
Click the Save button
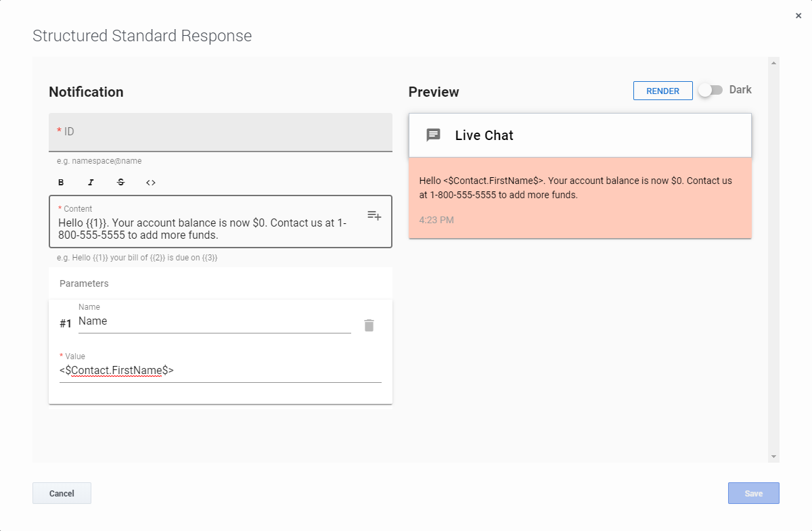(x=753, y=493)
